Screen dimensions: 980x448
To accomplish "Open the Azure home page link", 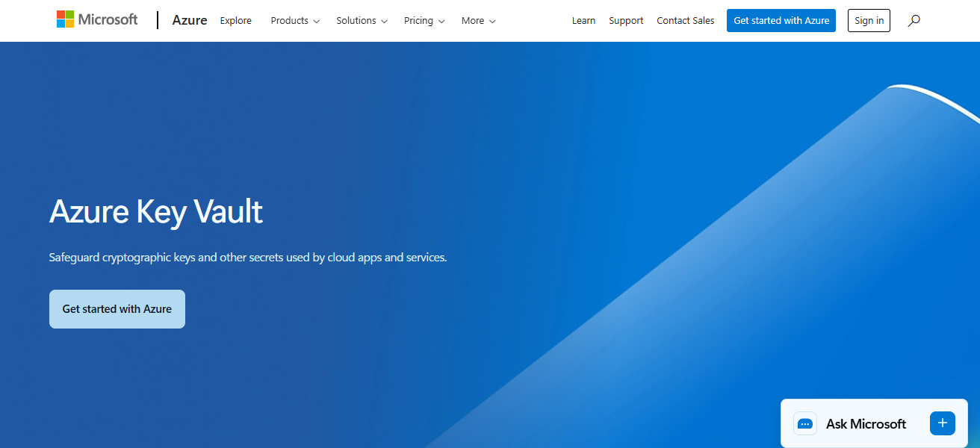I will point(189,20).
